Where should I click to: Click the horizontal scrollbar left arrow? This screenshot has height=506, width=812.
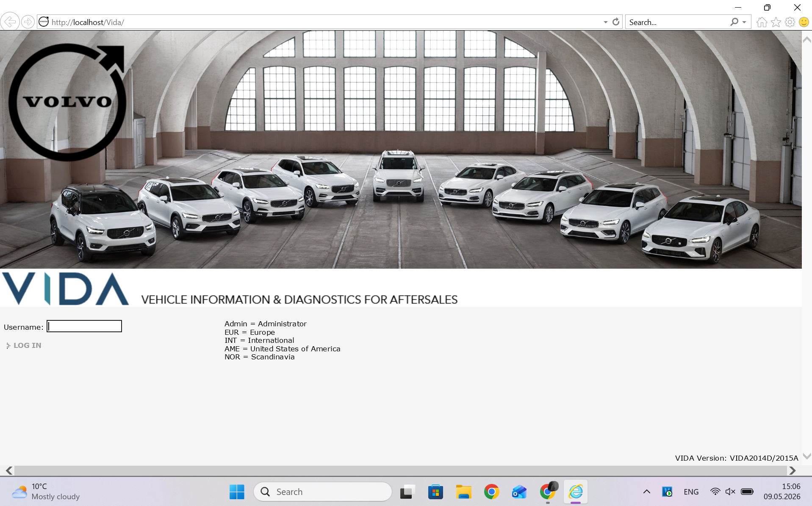coord(9,470)
